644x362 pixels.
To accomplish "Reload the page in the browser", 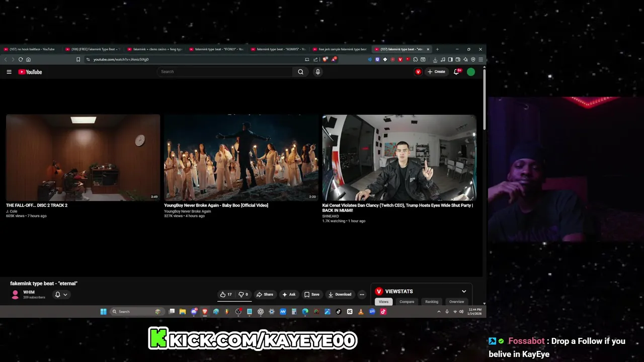I will [21, 59].
